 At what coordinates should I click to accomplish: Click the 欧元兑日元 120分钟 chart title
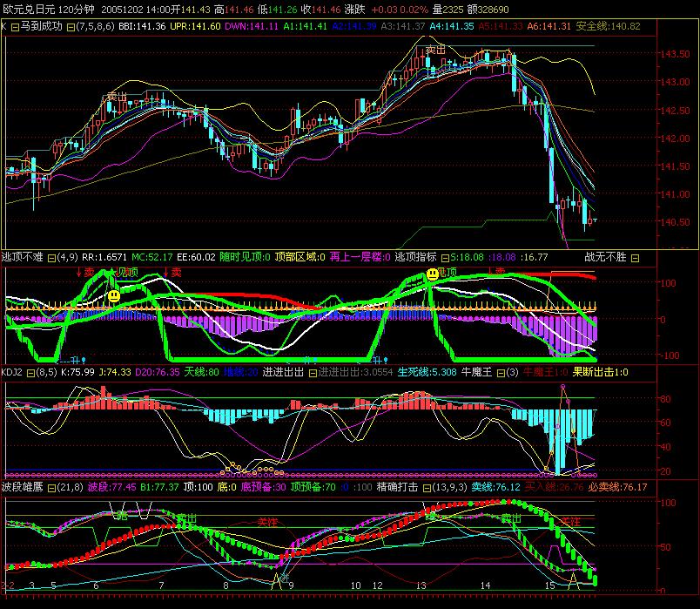tap(48, 10)
